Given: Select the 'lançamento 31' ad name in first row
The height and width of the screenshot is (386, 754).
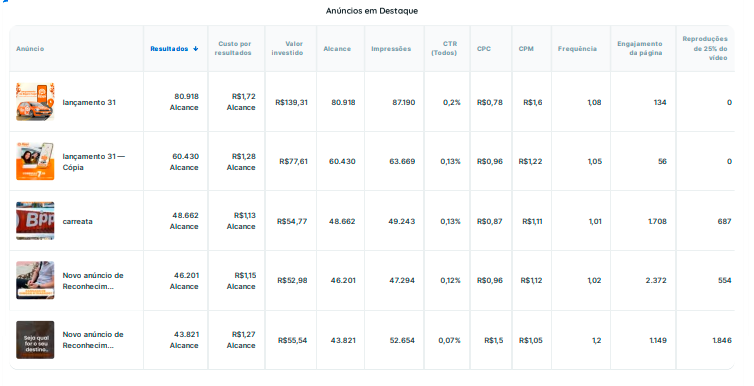Looking at the screenshot, I should (89, 102).
